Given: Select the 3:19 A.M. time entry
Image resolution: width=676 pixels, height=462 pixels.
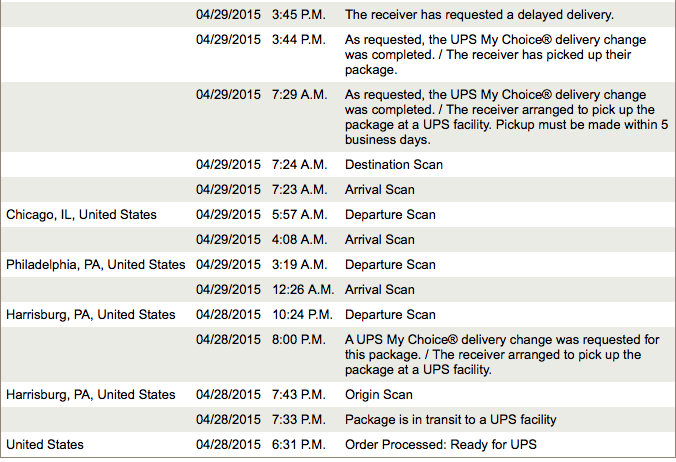Looking at the screenshot, I should click(x=299, y=265).
